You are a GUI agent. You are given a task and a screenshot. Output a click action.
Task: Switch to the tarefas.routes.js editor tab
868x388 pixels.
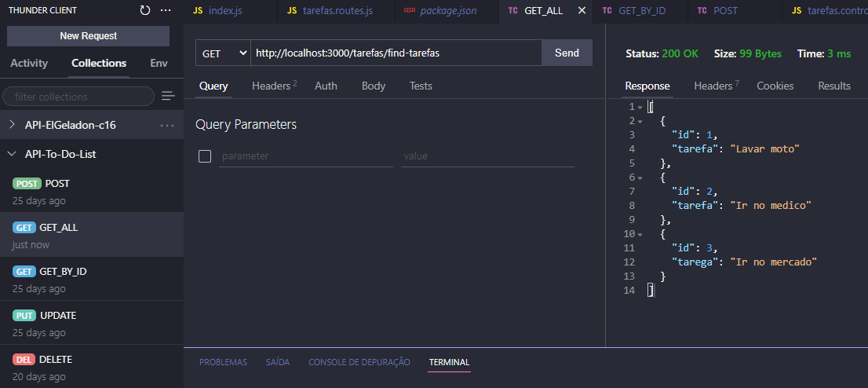point(337,11)
